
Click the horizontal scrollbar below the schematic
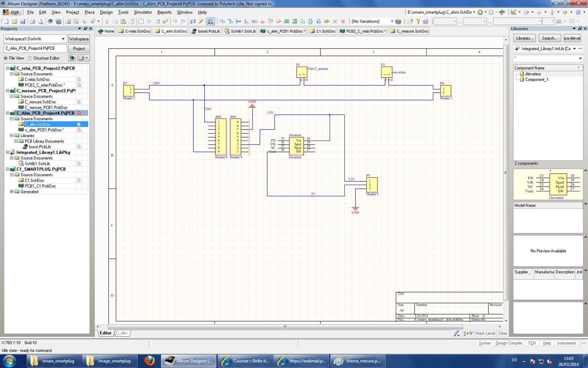(x=285, y=326)
